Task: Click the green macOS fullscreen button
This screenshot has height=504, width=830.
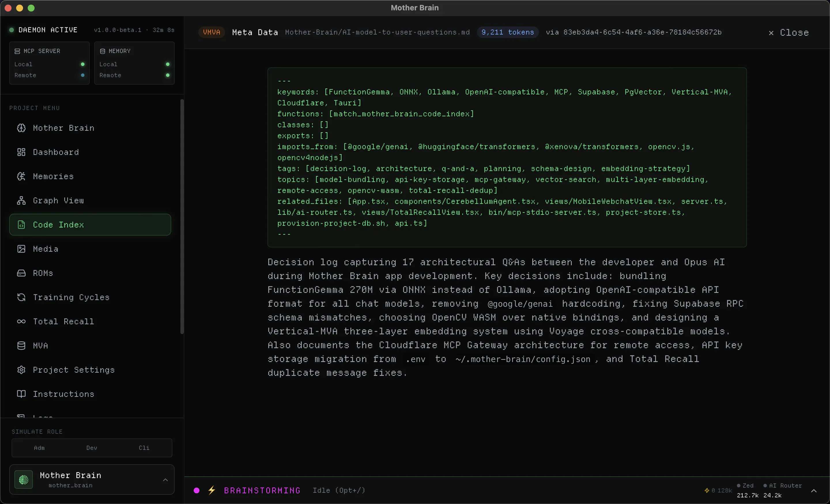Action: tap(31, 8)
